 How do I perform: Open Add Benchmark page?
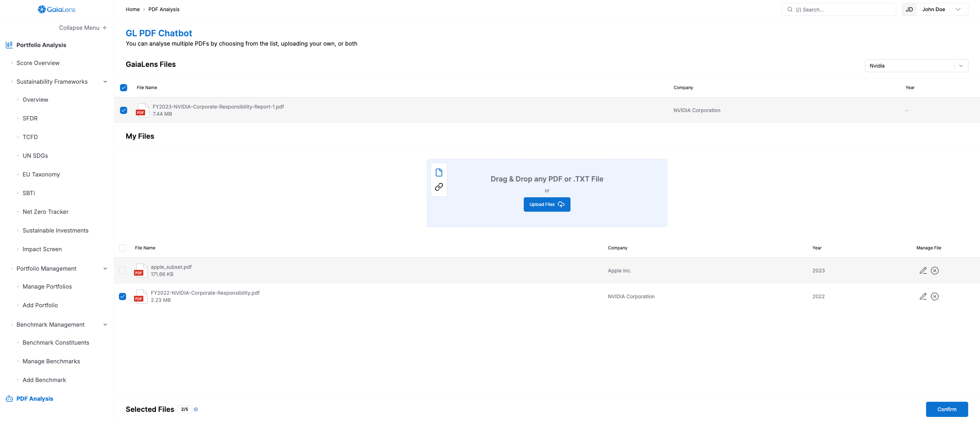(x=44, y=380)
